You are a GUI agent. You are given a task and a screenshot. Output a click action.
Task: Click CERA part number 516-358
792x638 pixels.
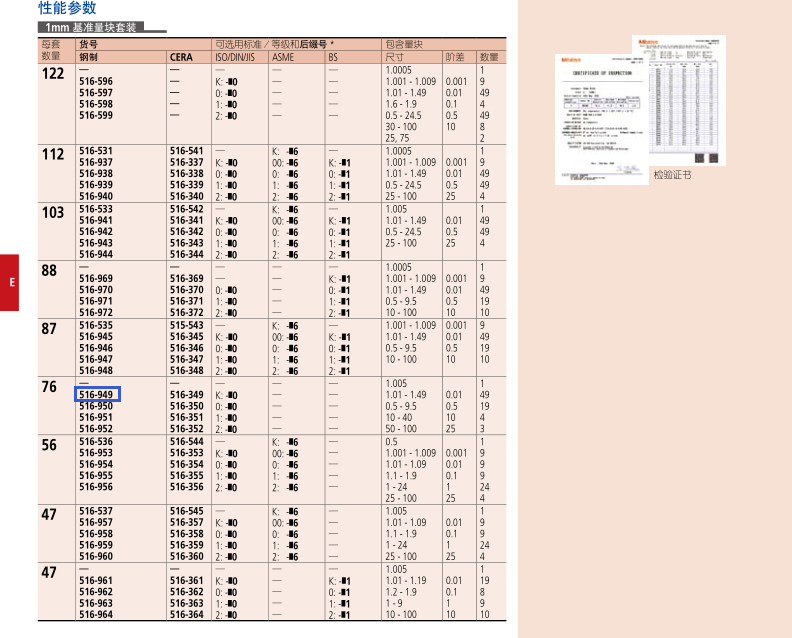pyautogui.click(x=186, y=533)
